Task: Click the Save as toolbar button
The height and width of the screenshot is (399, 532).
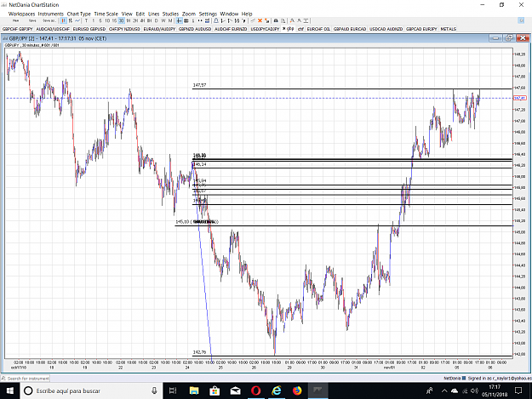Action: [x=49, y=20]
